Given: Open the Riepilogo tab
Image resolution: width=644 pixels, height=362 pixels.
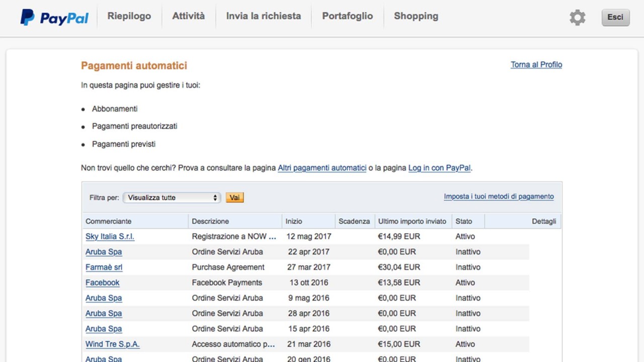Looking at the screenshot, I should coord(129,16).
